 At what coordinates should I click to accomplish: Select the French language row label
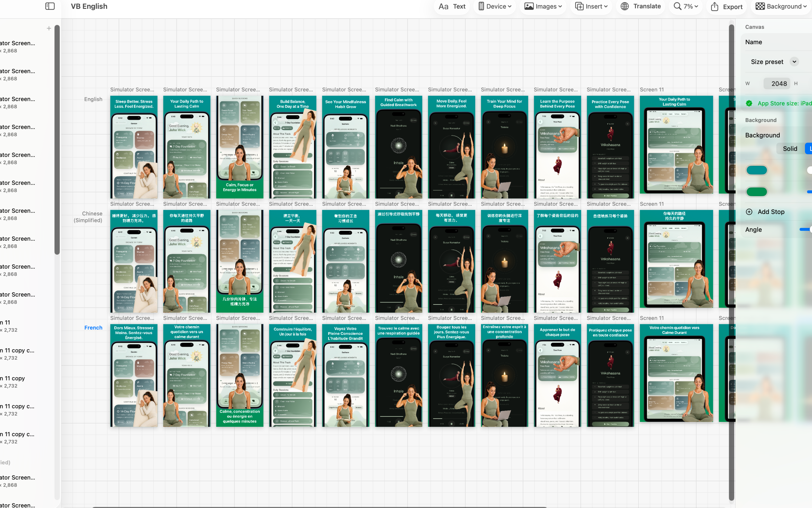click(x=93, y=328)
